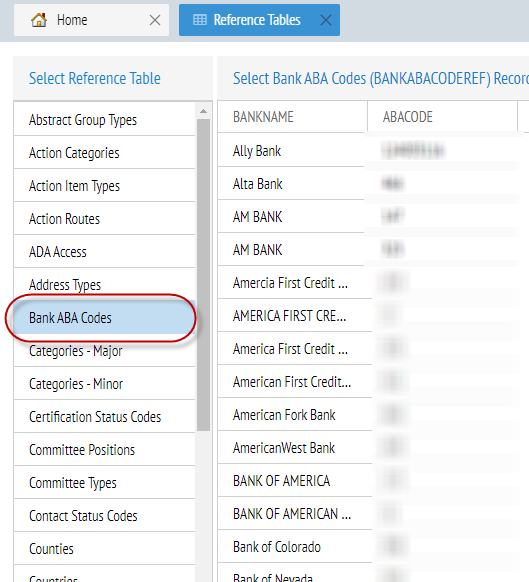Click the house icon on Home tab
Screen dimensions: 529x582
coord(39,20)
